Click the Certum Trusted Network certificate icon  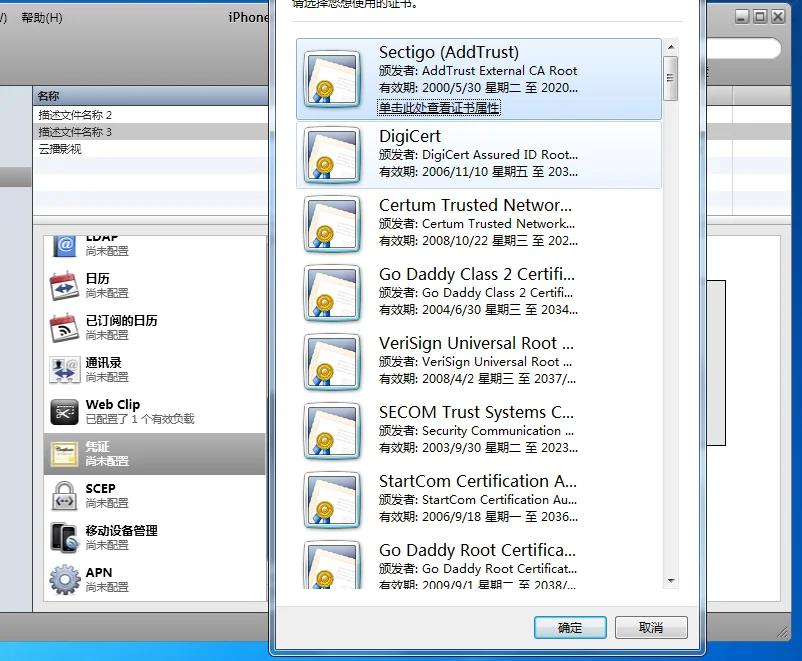pos(332,224)
